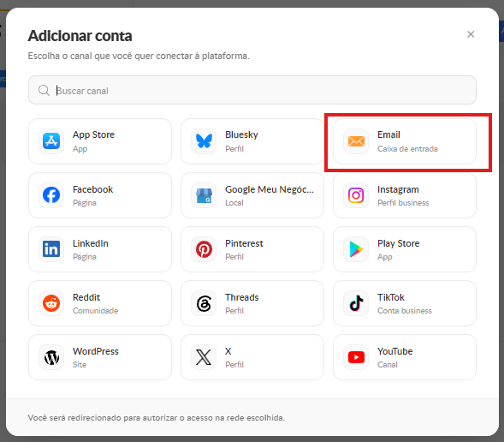Image resolution: width=504 pixels, height=442 pixels.
Task: Click the Google Meu Negócio storefront icon
Action: [x=204, y=195]
